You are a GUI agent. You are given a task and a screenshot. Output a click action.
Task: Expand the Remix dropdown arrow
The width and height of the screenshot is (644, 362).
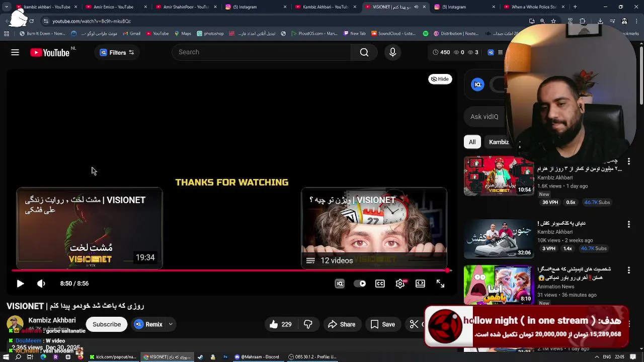tap(171, 324)
